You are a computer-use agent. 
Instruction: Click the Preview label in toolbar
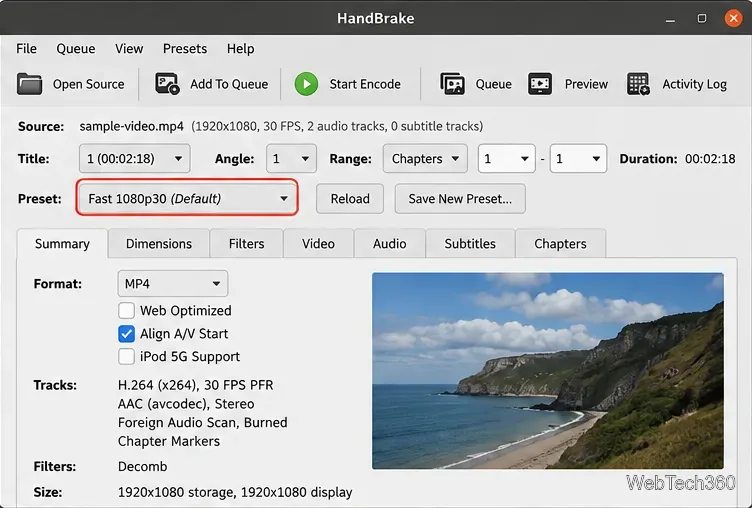[x=586, y=84]
